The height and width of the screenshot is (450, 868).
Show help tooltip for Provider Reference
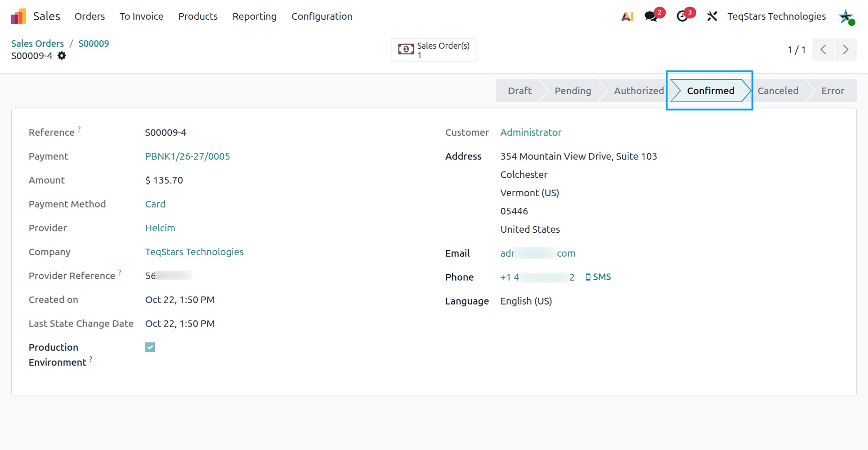click(x=120, y=272)
